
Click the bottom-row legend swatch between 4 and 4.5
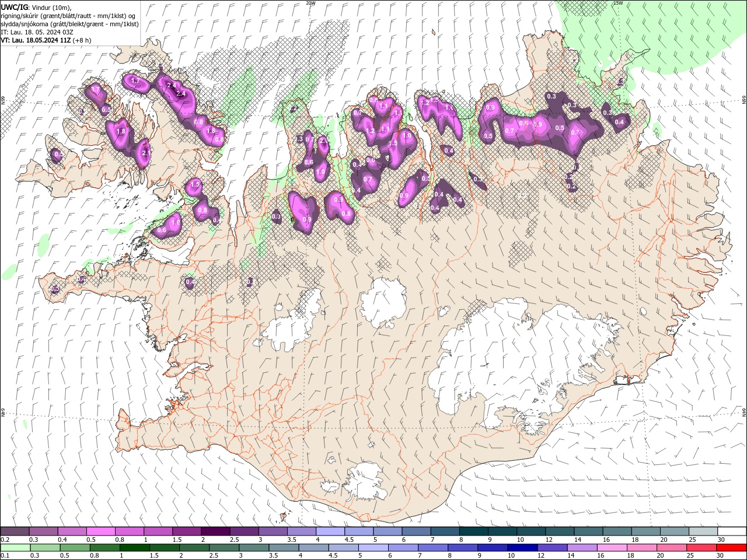tap(314, 548)
